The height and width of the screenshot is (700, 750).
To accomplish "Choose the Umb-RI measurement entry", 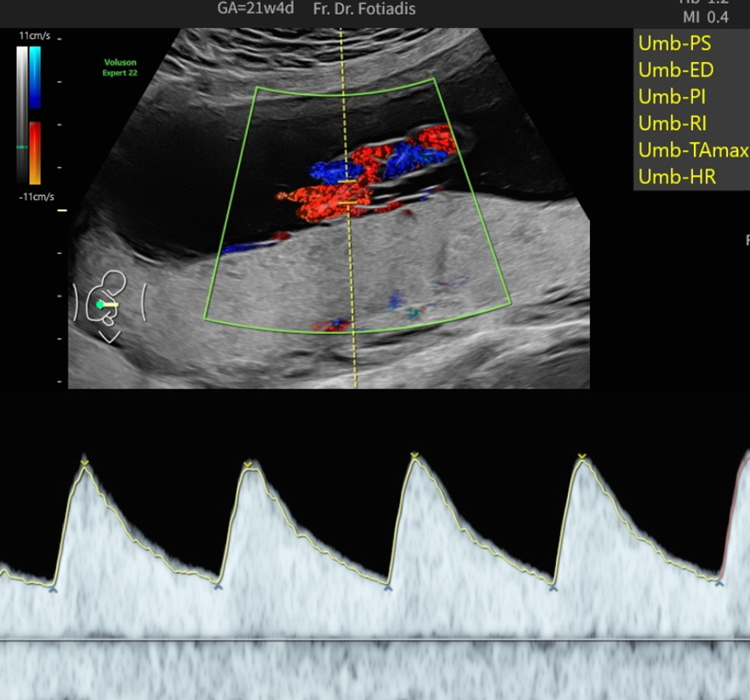I will pyautogui.click(x=672, y=124).
